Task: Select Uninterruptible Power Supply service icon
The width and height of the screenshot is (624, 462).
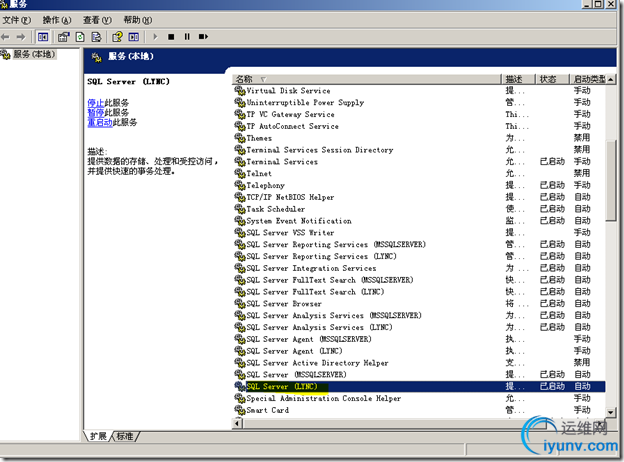Action: click(240, 103)
